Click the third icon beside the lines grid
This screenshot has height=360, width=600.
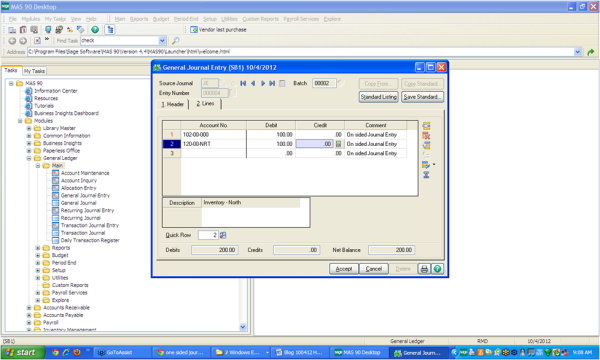[426, 145]
